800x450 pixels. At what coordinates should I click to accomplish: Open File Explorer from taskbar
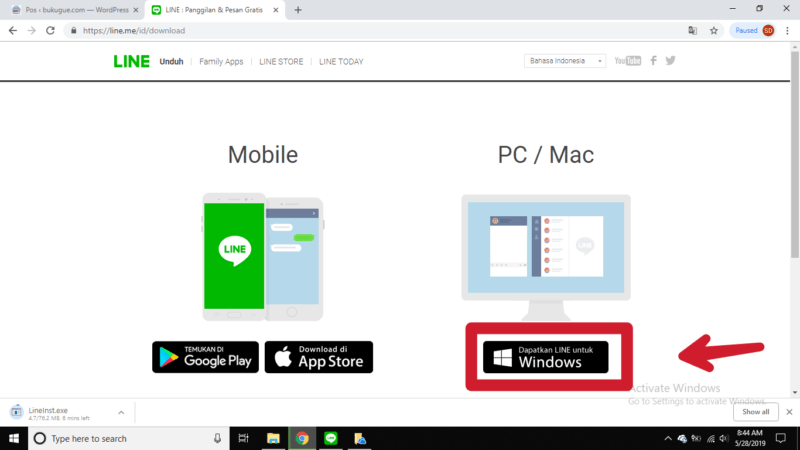pos(273,438)
